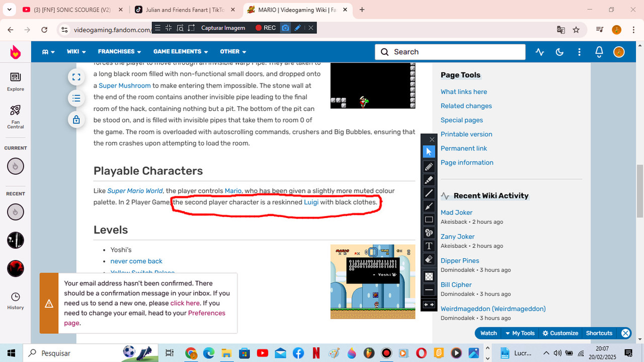
Task: Click the wiki Search field
Action: click(450, 52)
